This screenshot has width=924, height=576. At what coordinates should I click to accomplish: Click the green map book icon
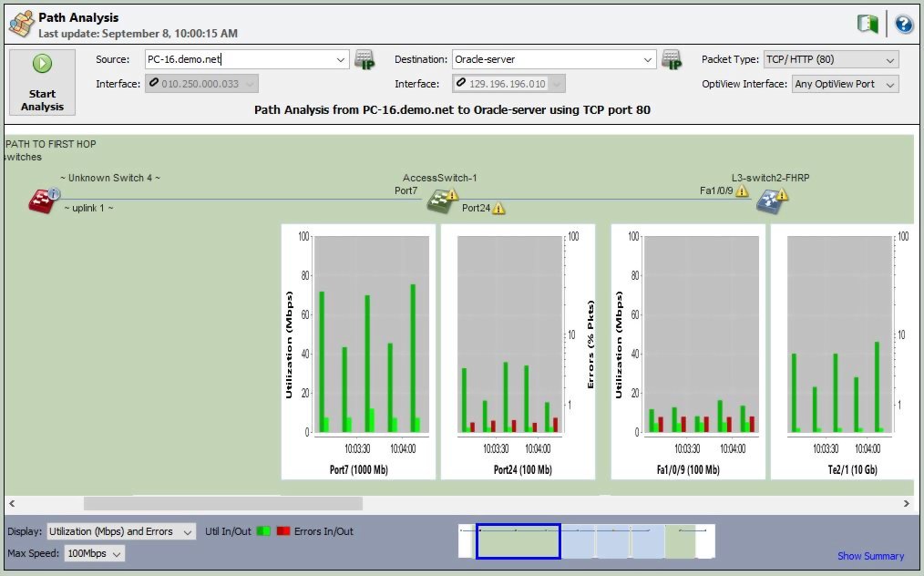tap(868, 25)
